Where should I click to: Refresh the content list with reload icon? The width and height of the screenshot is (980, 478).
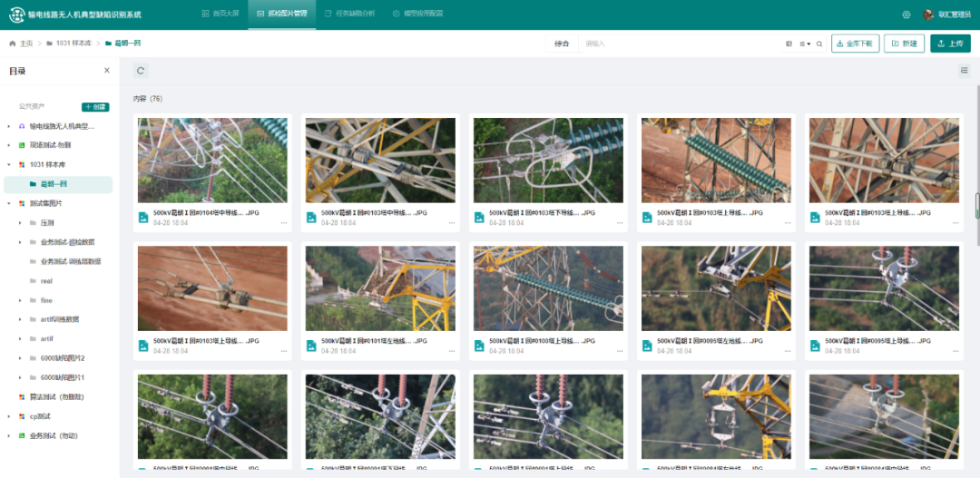141,71
